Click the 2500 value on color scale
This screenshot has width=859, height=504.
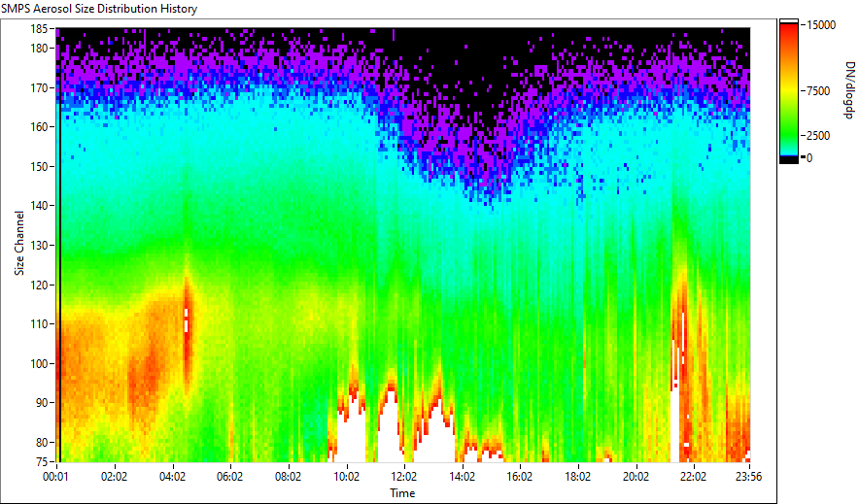point(818,136)
